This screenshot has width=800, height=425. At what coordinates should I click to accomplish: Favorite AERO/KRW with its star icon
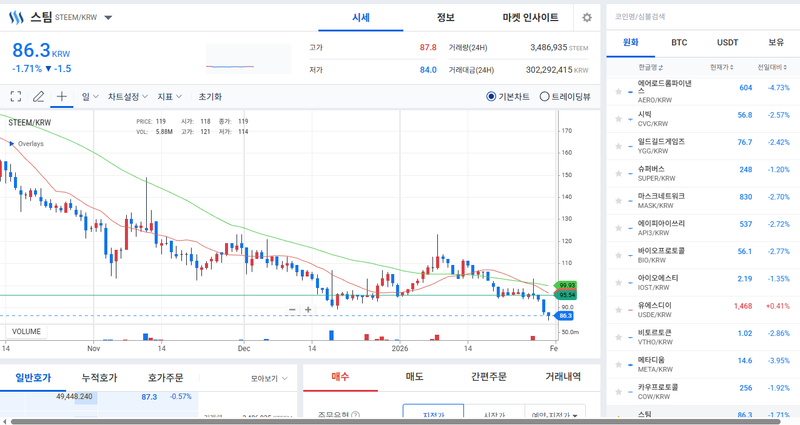(x=619, y=88)
